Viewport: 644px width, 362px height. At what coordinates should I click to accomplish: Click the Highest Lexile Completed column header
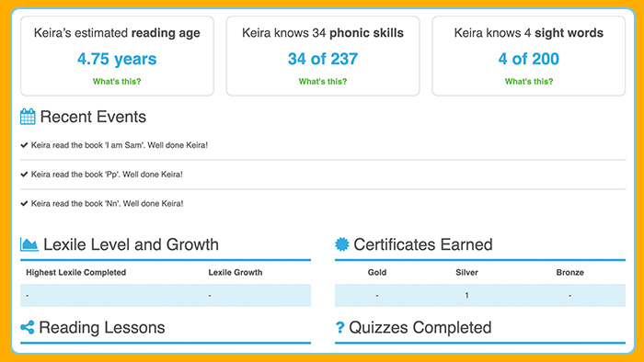[76, 273]
